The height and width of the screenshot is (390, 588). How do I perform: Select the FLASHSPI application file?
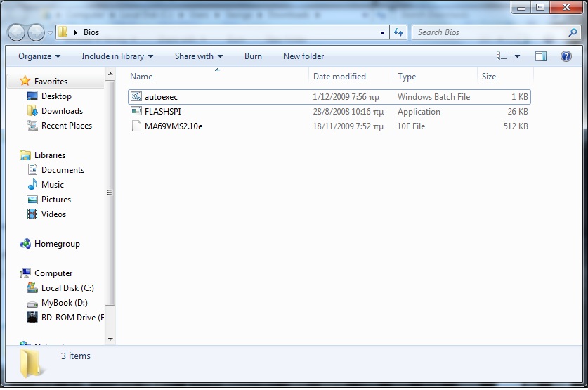tap(329, 111)
